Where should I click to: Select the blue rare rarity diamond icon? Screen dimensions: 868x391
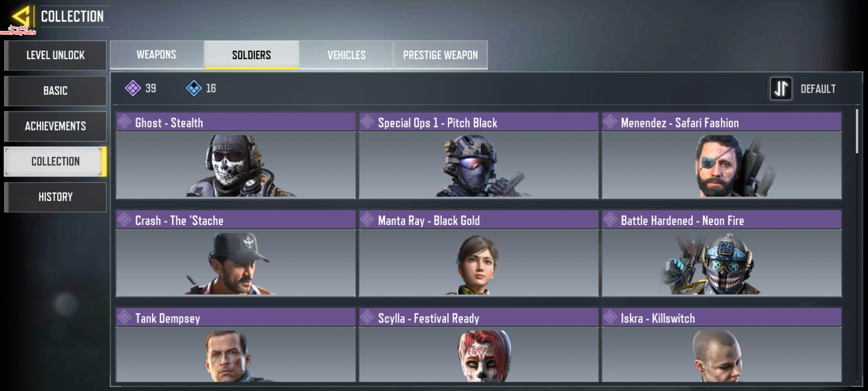pos(194,88)
